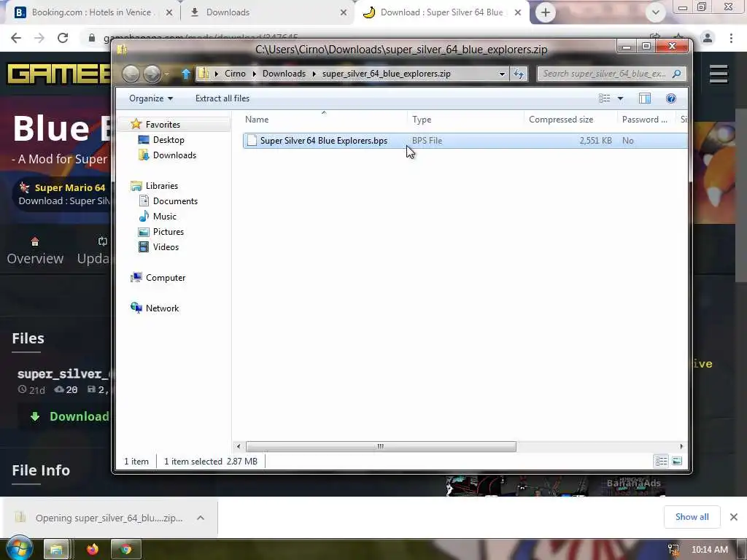This screenshot has width=747, height=560.
Task: Open Explorer help question mark icon
Action: coord(671,98)
